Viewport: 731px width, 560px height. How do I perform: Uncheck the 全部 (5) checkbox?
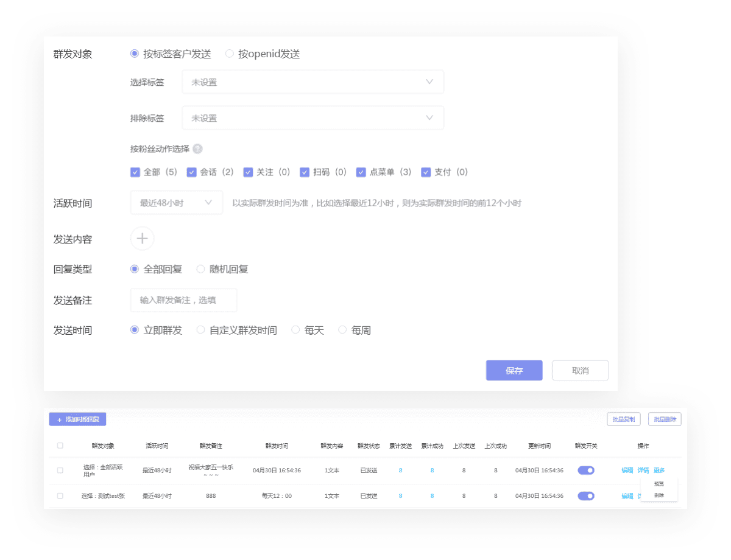135,172
